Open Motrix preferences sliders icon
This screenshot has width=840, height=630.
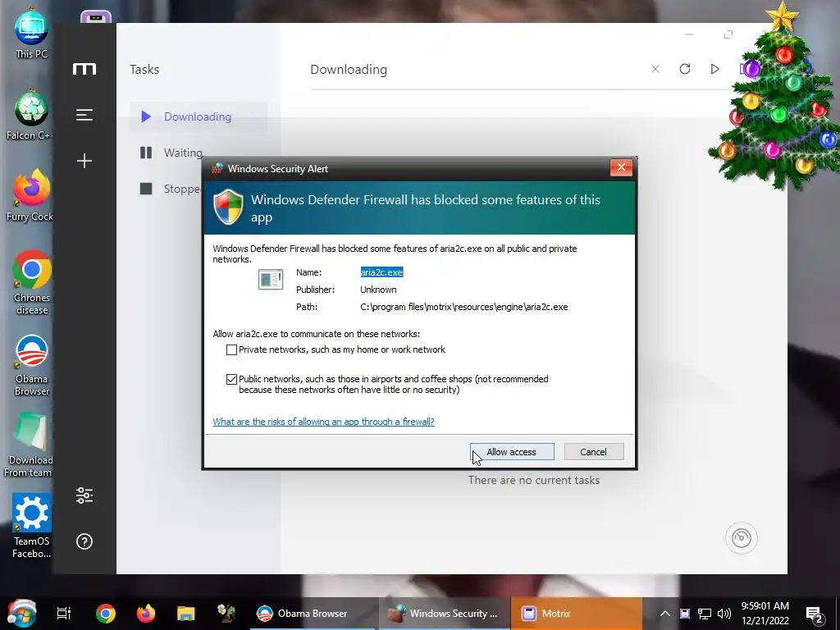pos(84,495)
